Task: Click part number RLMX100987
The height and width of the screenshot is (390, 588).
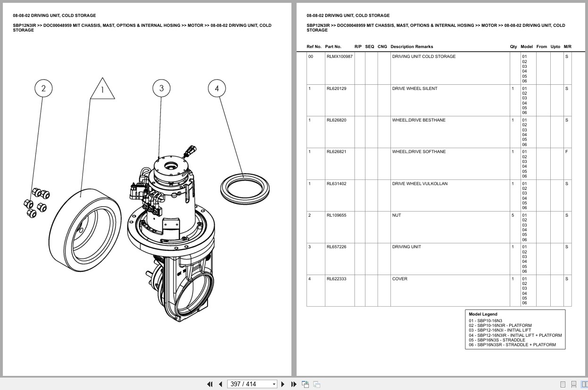Action: click(x=340, y=57)
